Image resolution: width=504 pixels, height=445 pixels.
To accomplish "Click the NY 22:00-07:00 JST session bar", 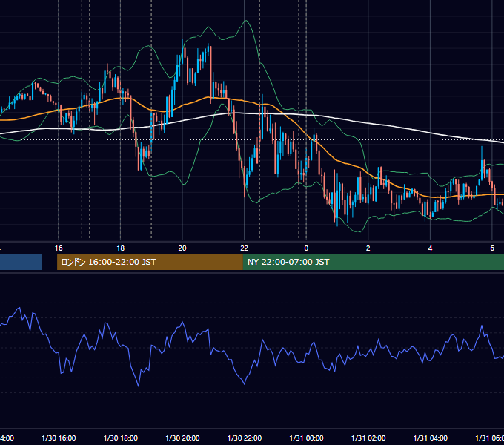I will 373,262.
